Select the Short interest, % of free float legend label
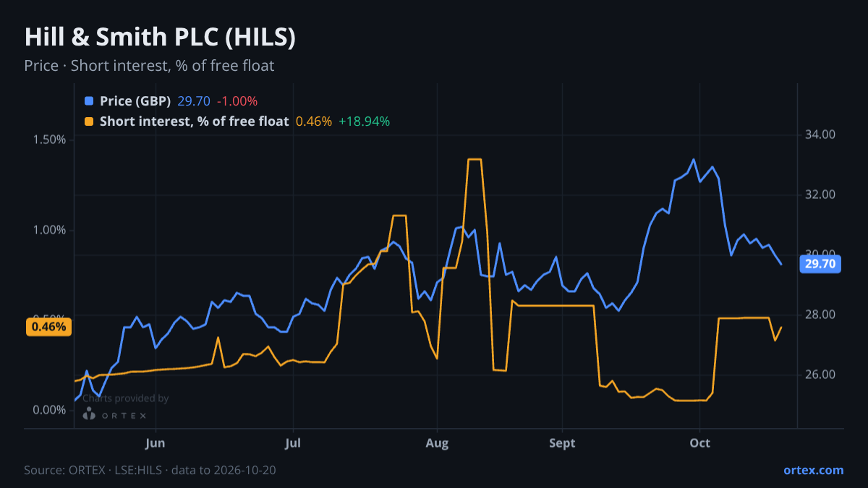 click(x=195, y=121)
